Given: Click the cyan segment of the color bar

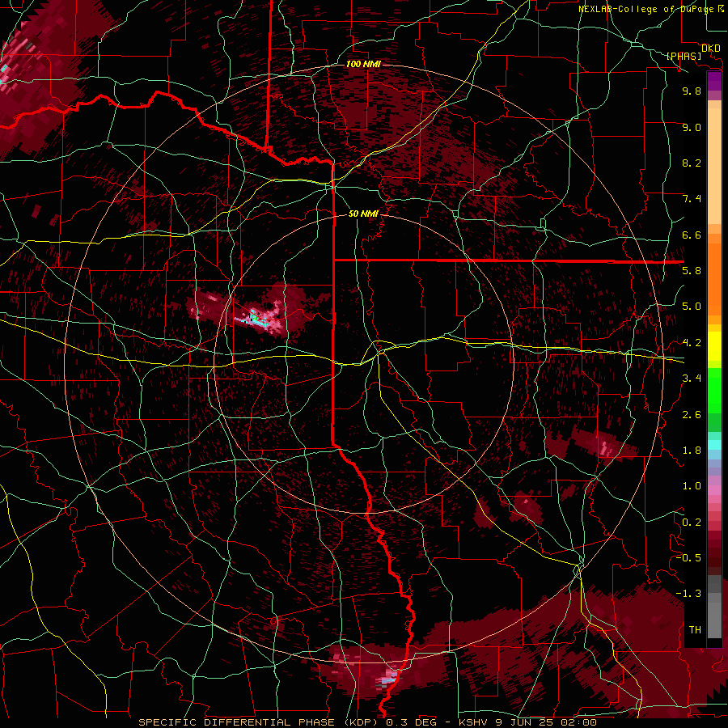Looking at the screenshot, I should click(714, 445).
